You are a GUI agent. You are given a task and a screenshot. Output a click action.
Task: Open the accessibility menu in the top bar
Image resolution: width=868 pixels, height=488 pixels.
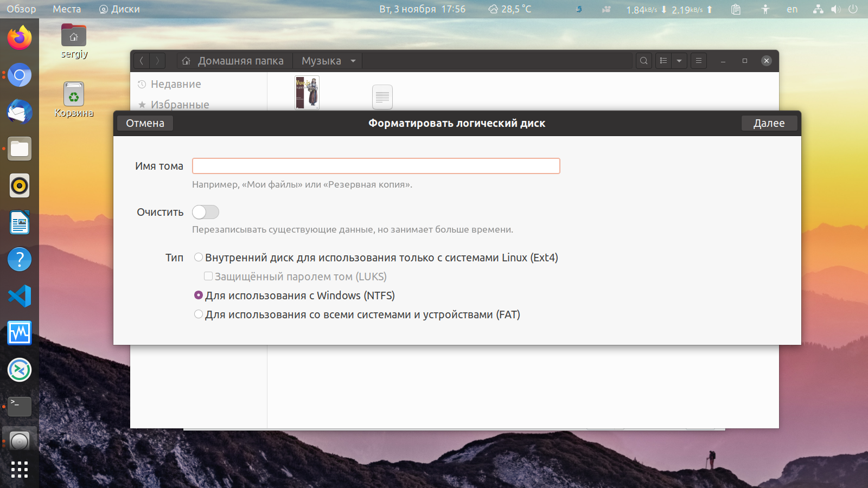click(765, 9)
